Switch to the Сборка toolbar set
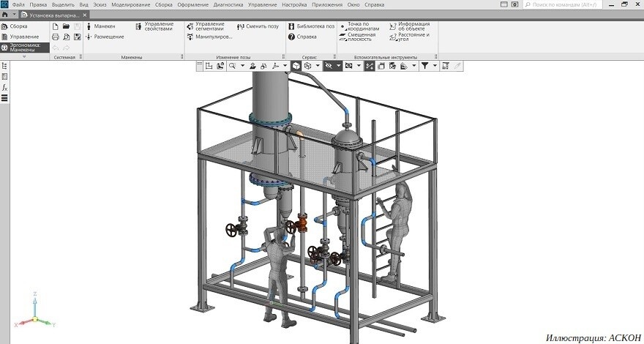644x344 pixels. pos(15,26)
